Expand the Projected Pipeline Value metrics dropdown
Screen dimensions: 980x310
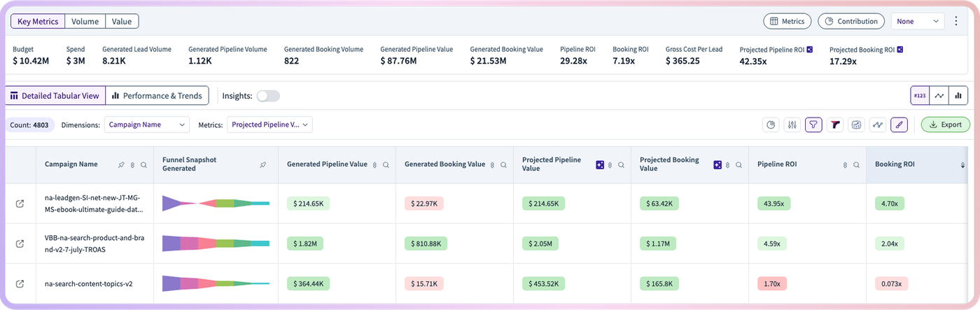click(x=269, y=125)
